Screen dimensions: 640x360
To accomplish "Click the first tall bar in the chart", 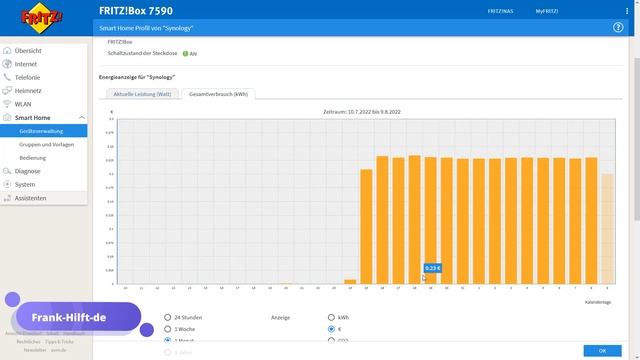I will (x=366, y=227).
